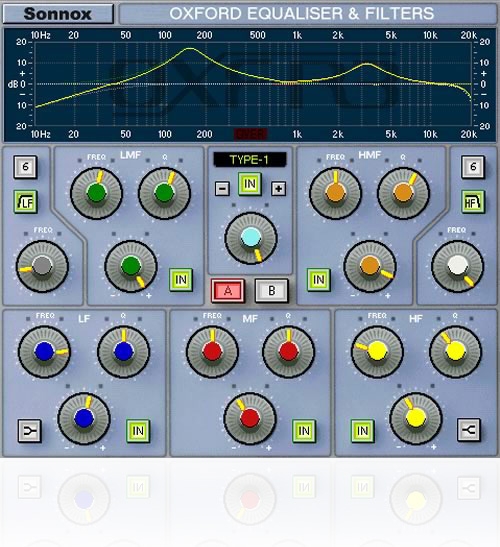
Task: Click the MF red frequency knob
Action: [x=212, y=352]
